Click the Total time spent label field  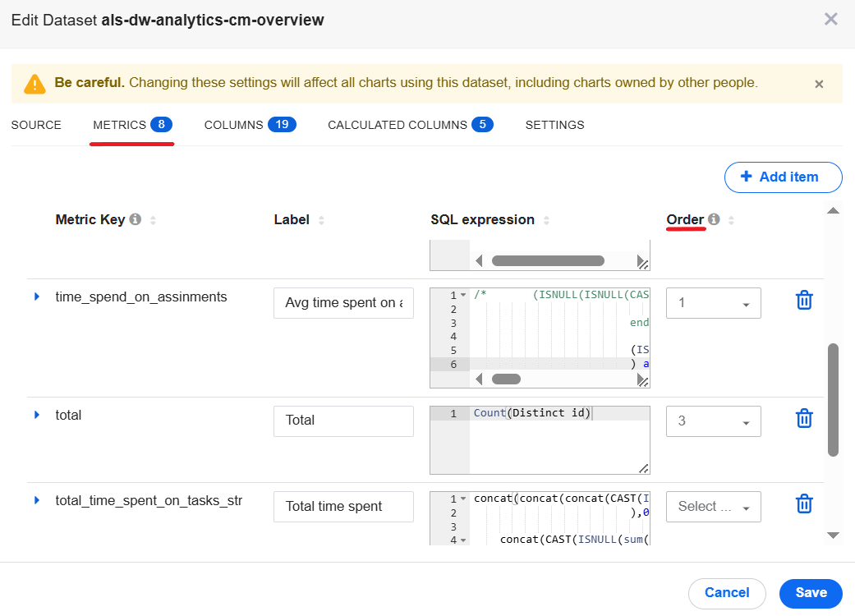pos(343,507)
